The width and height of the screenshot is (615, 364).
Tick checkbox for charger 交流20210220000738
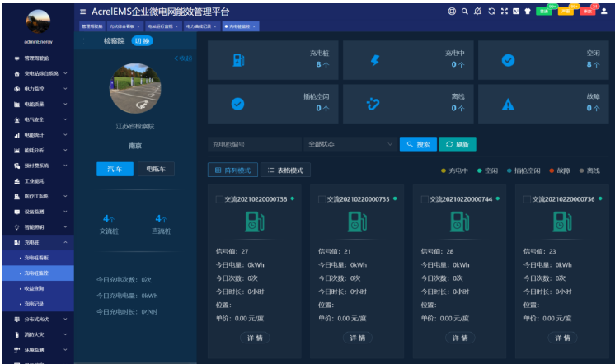219,199
